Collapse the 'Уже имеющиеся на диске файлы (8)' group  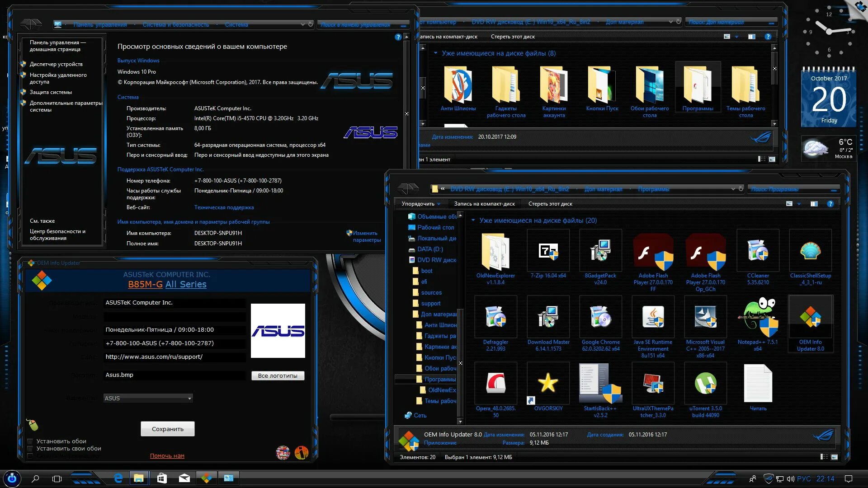pos(436,53)
